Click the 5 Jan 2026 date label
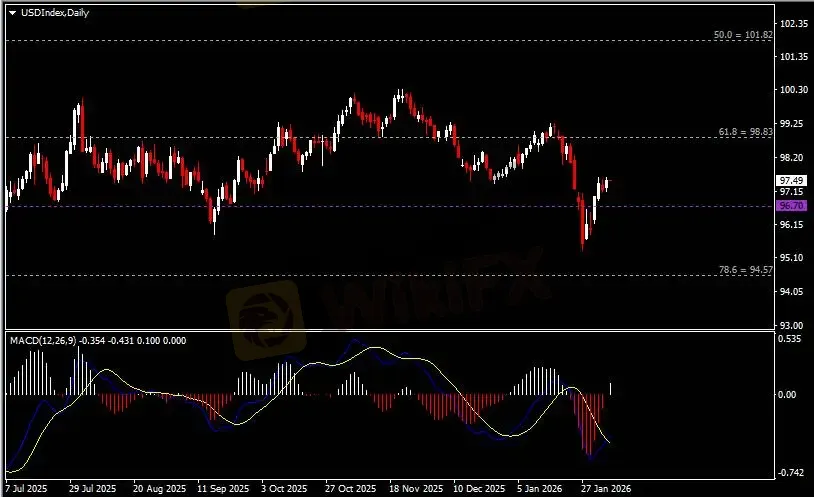Screen dimensions: 814x497 tap(539, 489)
